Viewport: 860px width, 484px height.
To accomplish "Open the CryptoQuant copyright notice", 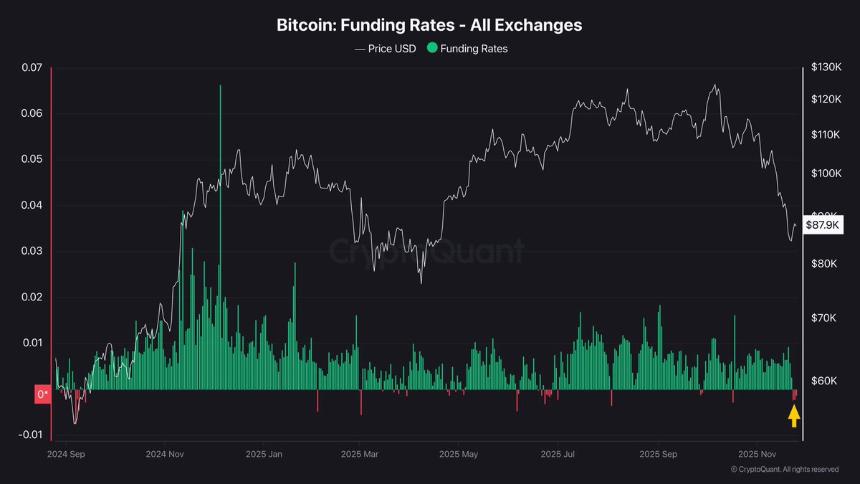I will point(784,469).
